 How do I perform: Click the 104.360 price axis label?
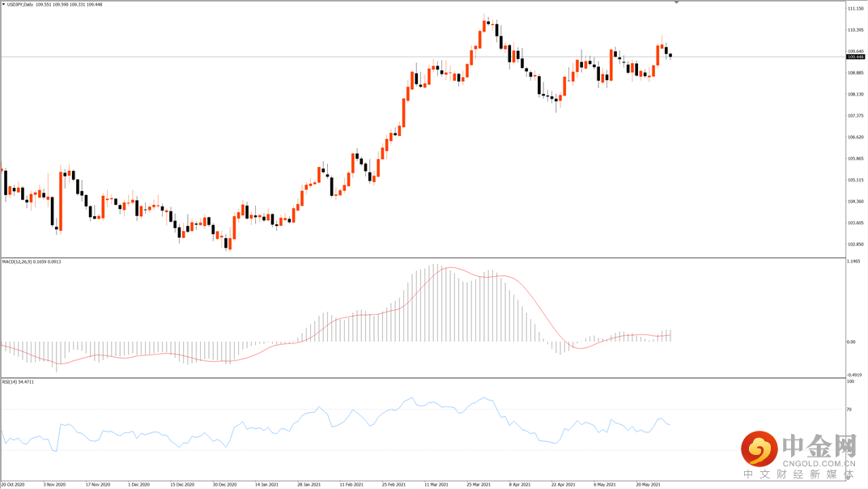pyautogui.click(x=855, y=202)
